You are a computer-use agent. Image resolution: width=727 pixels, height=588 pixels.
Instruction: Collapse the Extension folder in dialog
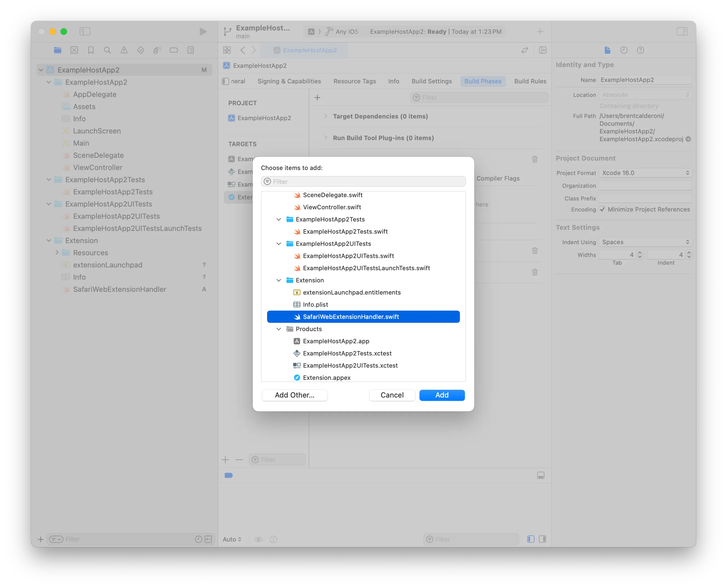click(x=279, y=280)
